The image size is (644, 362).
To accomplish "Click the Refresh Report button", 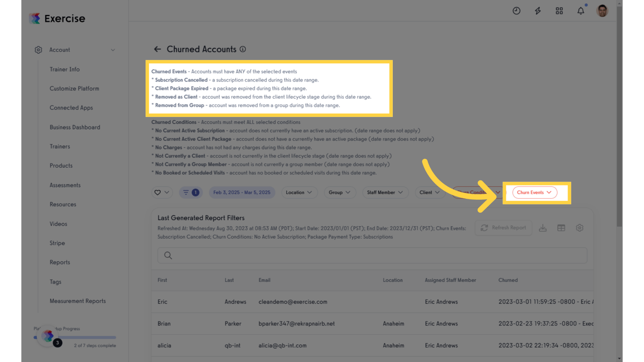I will pyautogui.click(x=503, y=228).
